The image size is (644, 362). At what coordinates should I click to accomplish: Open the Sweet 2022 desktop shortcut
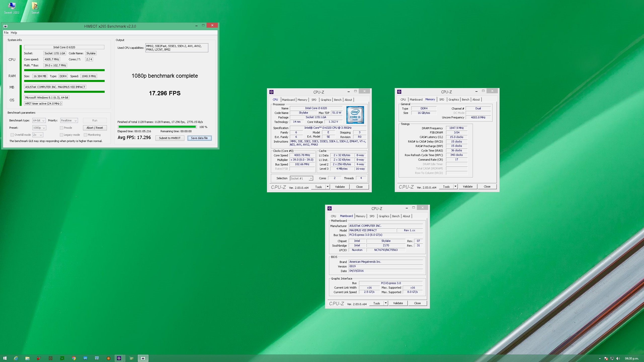(12, 8)
